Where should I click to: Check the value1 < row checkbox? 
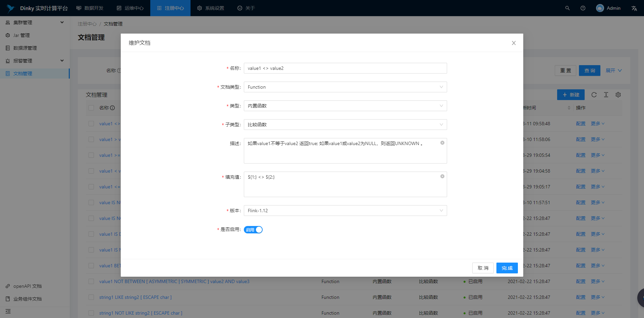point(91,171)
